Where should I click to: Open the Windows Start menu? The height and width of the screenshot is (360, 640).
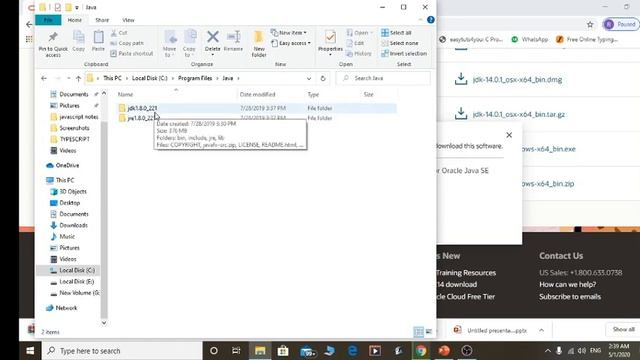[x=30, y=351]
